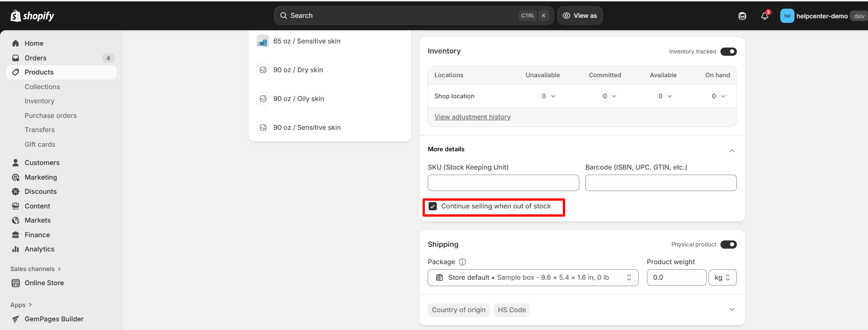Collapse the More details section
The height and width of the screenshot is (330, 868).
(731, 151)
